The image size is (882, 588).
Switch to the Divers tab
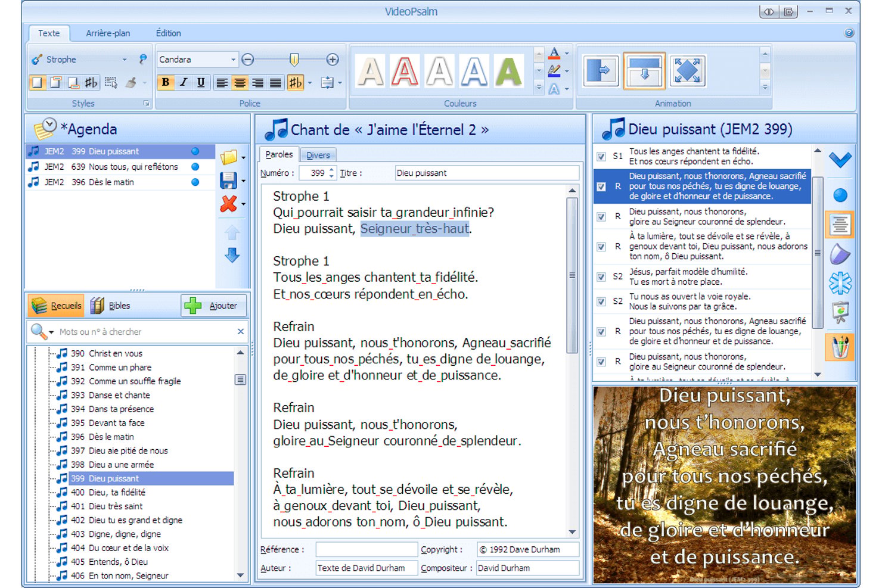(318, 155)
